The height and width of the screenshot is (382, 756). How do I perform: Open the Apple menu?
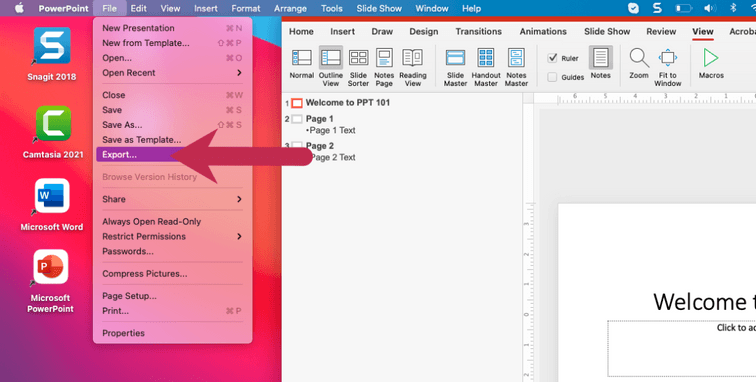pos(19,8)
